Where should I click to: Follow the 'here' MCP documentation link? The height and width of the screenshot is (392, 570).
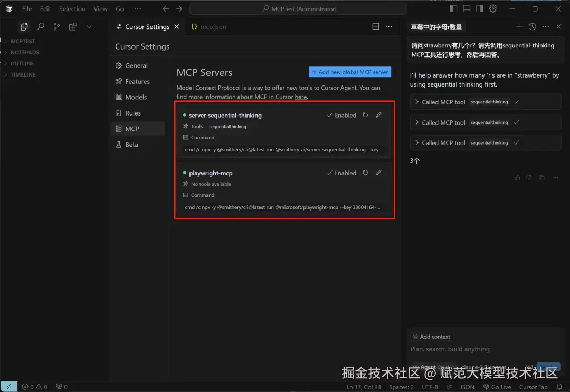301,97
